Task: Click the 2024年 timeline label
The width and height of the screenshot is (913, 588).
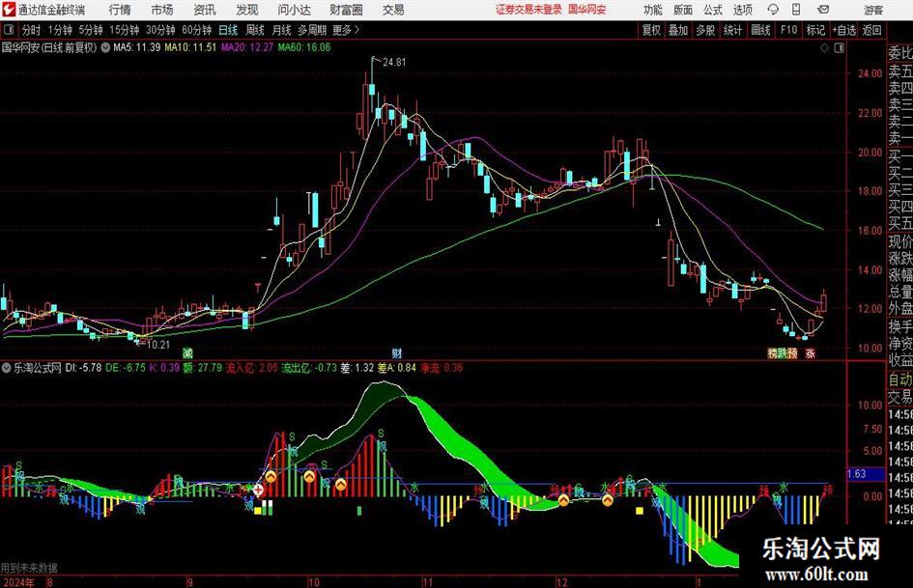Action: pos(18,582)
